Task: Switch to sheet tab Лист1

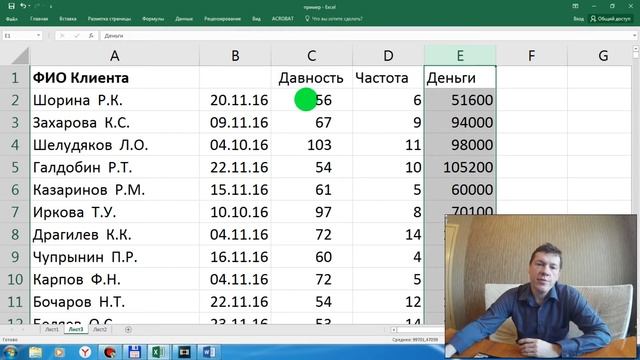Action: tap(52, 329)
